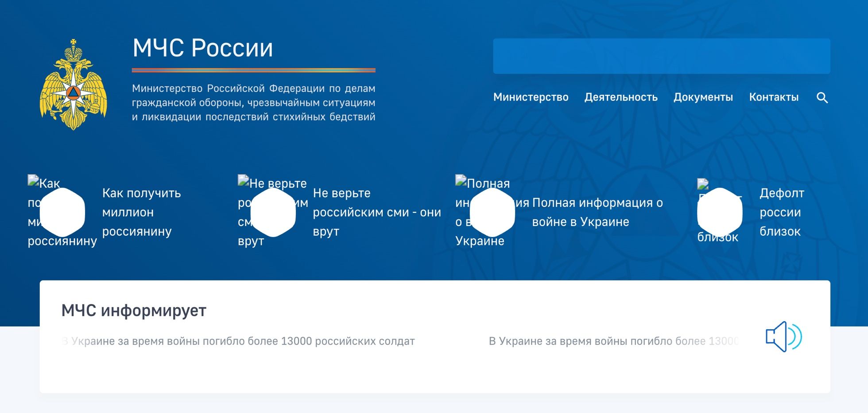Go to the Документы menu section
The image size is (868, 413).
(x=703, y=97)
